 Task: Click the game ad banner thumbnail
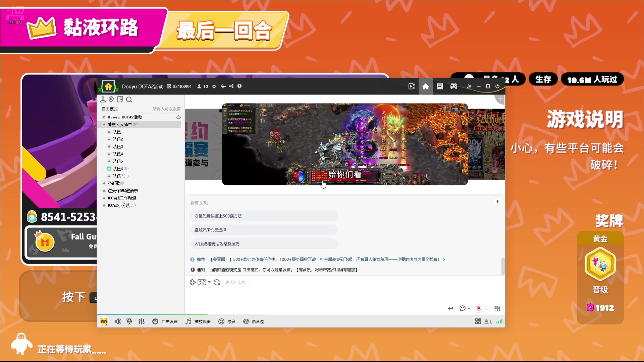point(345,144)
